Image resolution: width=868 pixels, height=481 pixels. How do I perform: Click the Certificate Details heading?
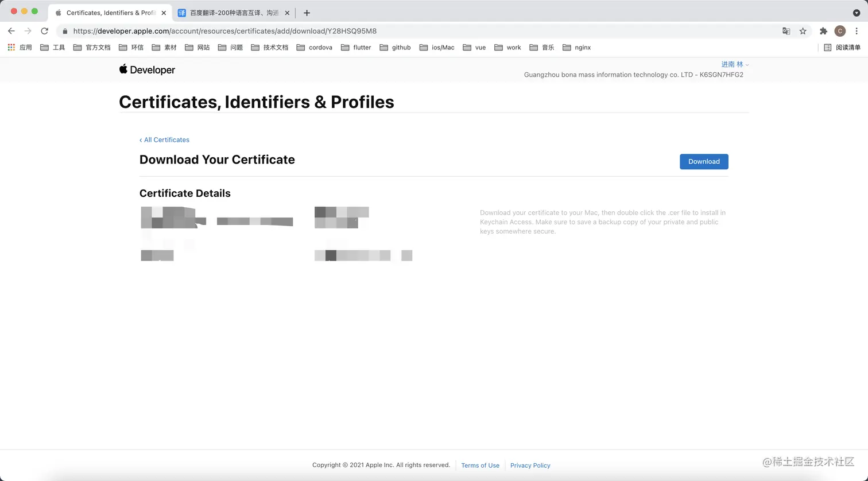(185, 193)
